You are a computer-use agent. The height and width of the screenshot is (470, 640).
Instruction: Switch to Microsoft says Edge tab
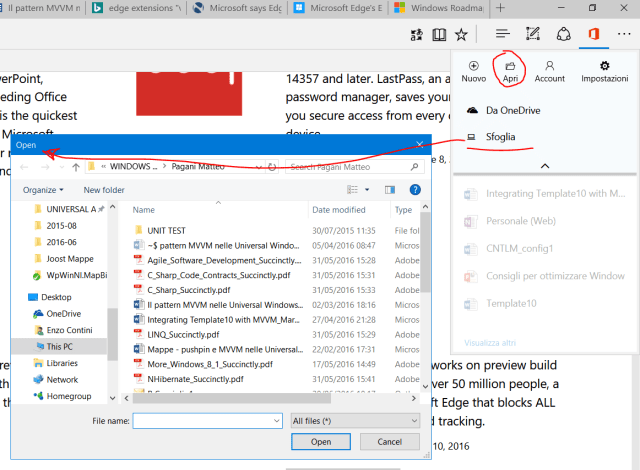click(237, 8)
